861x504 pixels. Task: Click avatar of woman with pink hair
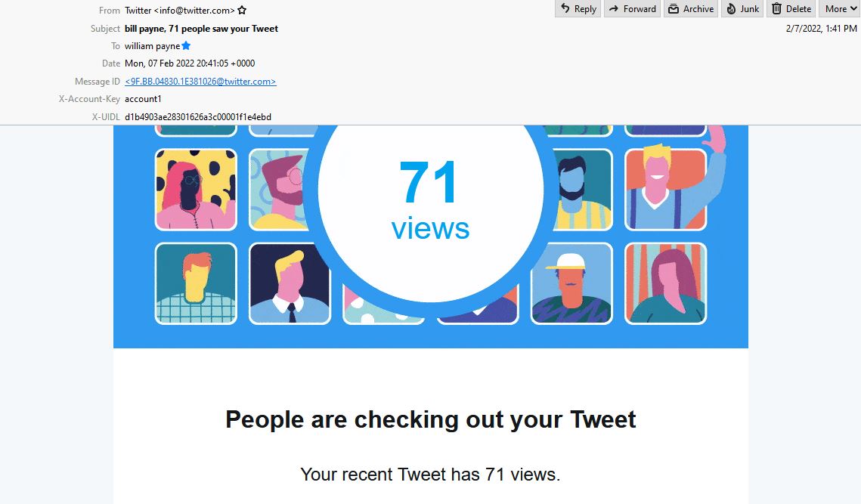point(196,190)
